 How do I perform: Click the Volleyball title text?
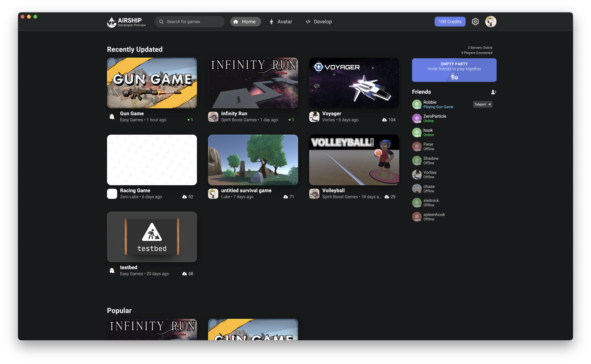coord(333,190)
